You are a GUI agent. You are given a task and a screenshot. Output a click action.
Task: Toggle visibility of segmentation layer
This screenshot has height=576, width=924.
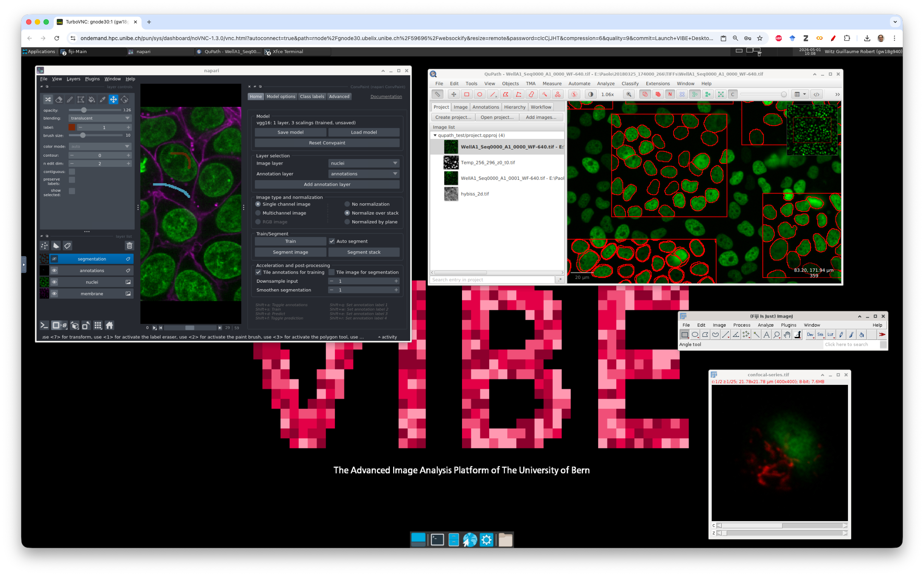point(54,259)
